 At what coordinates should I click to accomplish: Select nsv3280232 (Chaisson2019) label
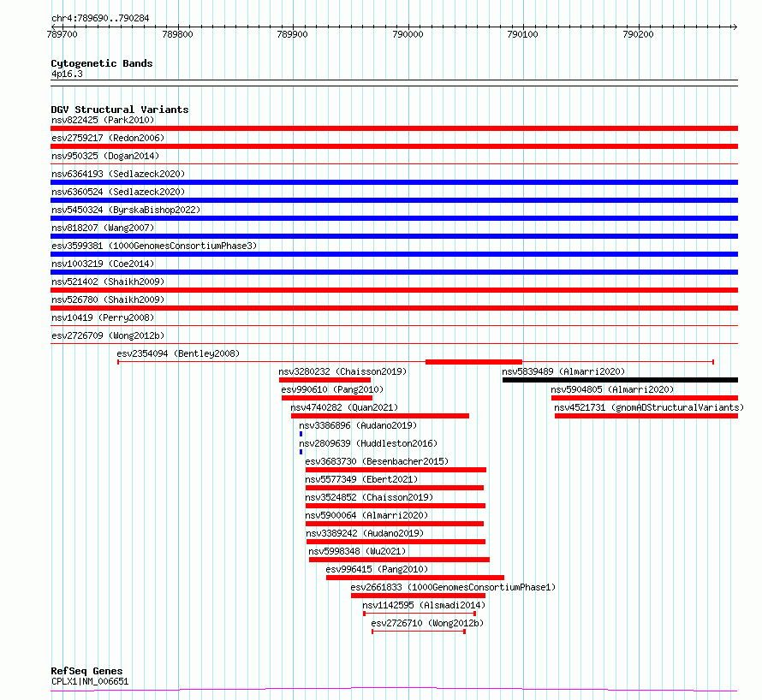click(342, 371)
